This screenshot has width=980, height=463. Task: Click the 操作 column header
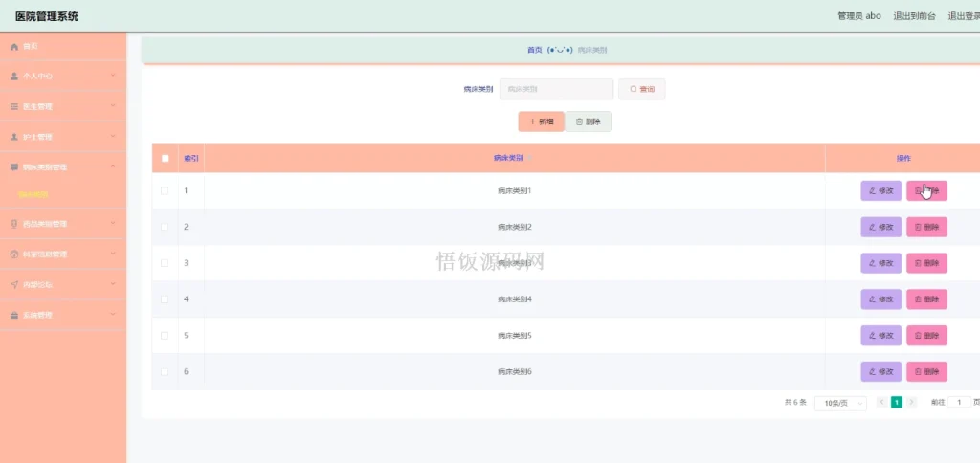pyautogui.click(x=903, y=159)
